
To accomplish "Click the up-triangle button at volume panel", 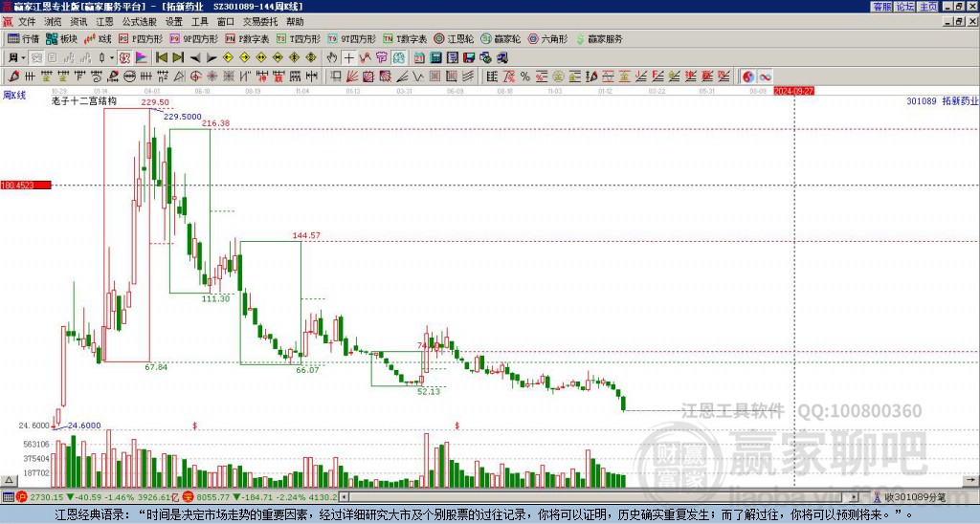I will (9, 480).
